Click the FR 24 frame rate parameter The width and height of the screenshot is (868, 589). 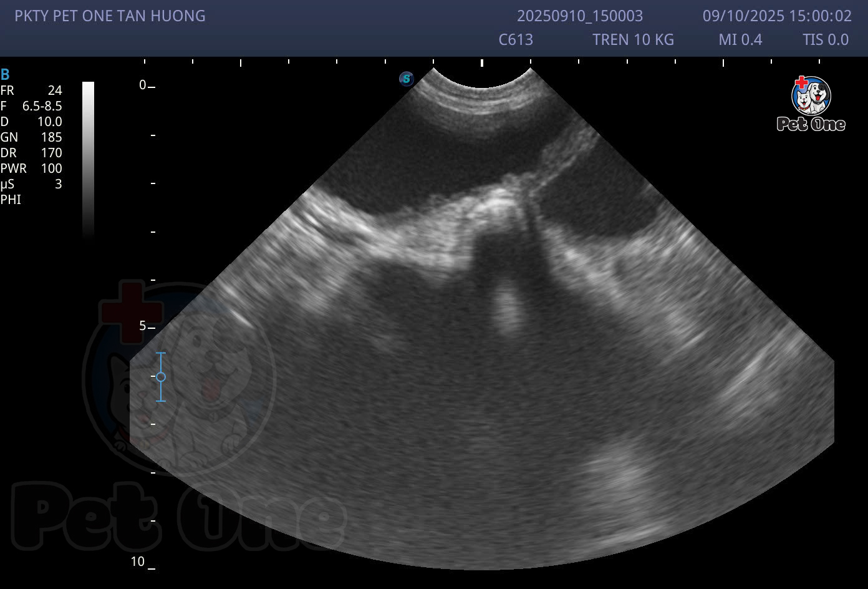click(31, 90)
